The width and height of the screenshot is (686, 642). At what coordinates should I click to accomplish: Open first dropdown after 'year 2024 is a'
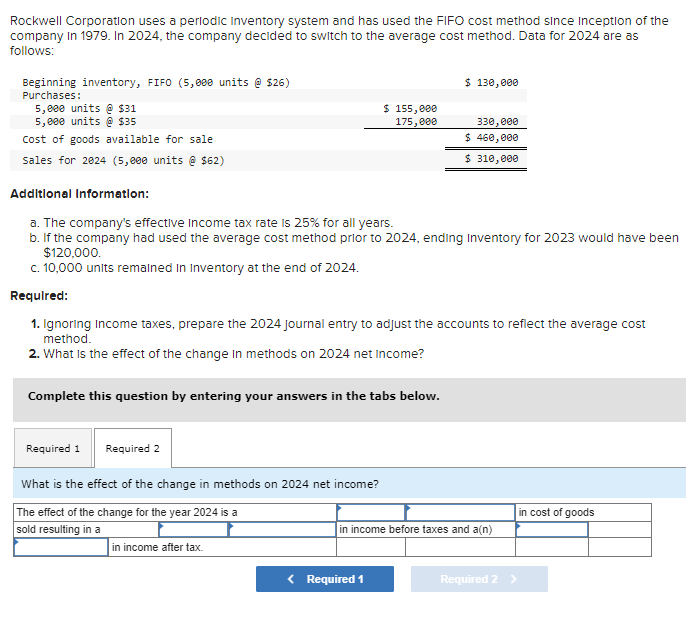(371, 512)
